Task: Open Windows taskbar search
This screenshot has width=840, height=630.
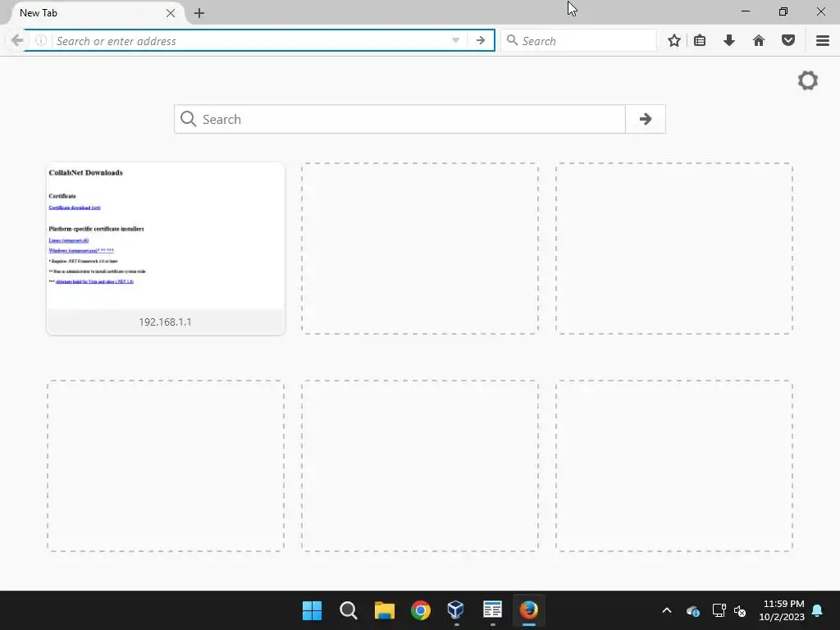Action: pyautogui.click(x=348, y=610)
